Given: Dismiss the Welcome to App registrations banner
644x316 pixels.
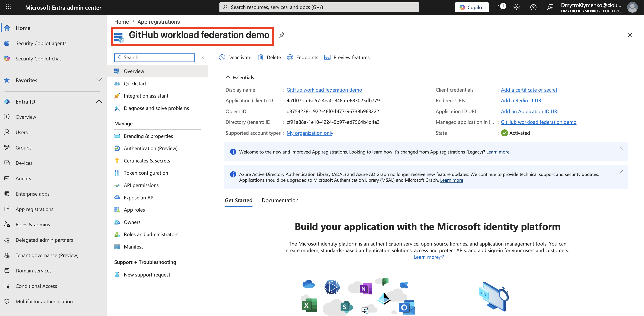Looking at the screenshot, I should tap(622, 149).
